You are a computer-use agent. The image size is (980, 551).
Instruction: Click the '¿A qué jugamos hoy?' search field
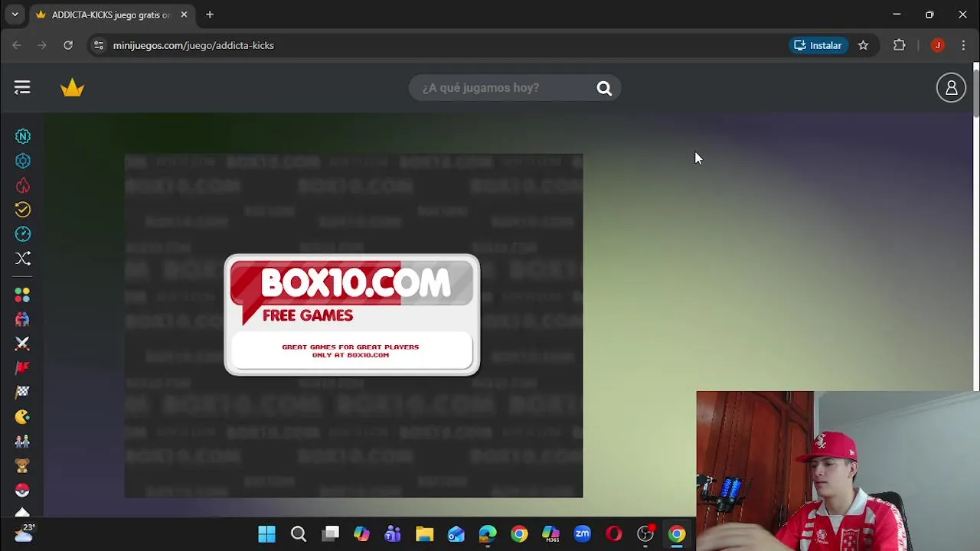pyautogui.click(x=505, y=88)
